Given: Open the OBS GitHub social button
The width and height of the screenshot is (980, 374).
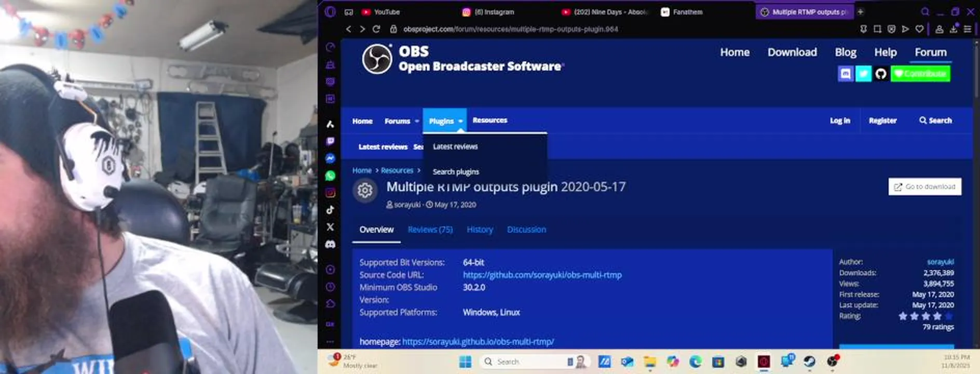Looking at the screenshot, I should point(881,74).
